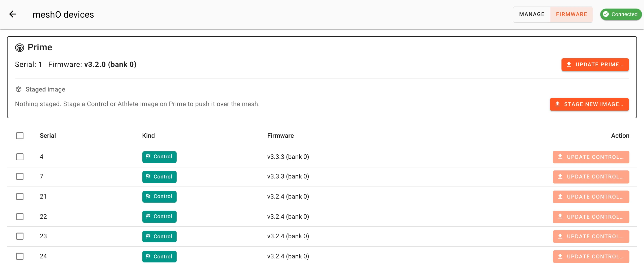Viewport: 644px width, 275px height.
Task: Check the box for serial 7
Action: (x=20, y=176)
